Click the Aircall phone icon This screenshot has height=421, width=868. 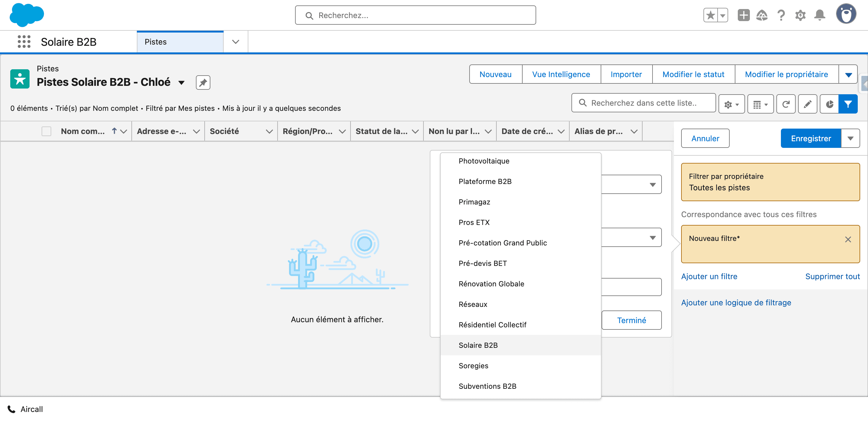[11, 409]
